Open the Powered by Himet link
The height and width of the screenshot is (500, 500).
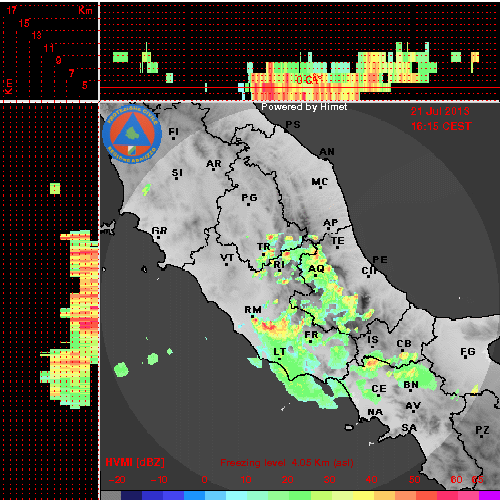pyautogui.click(x=304, y=107)
